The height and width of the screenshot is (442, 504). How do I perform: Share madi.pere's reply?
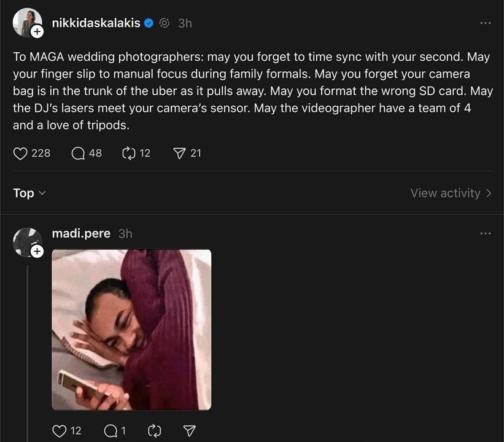pos(190,430)
